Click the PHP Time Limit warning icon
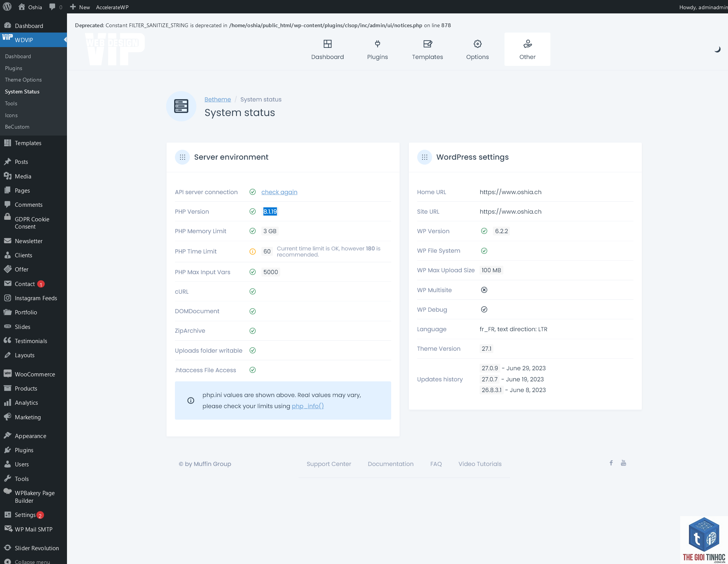Viewport: 728px width, 564px height. click(x=253, y=252)
